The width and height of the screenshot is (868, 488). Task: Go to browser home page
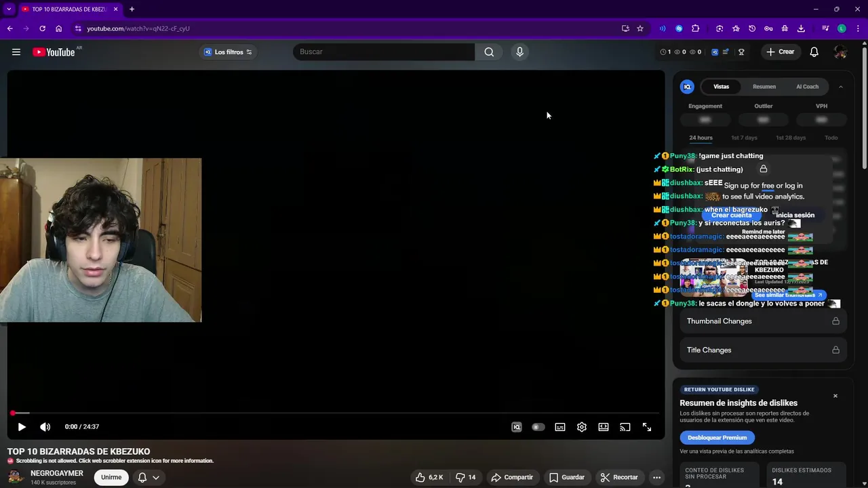[x=59, y=28]
